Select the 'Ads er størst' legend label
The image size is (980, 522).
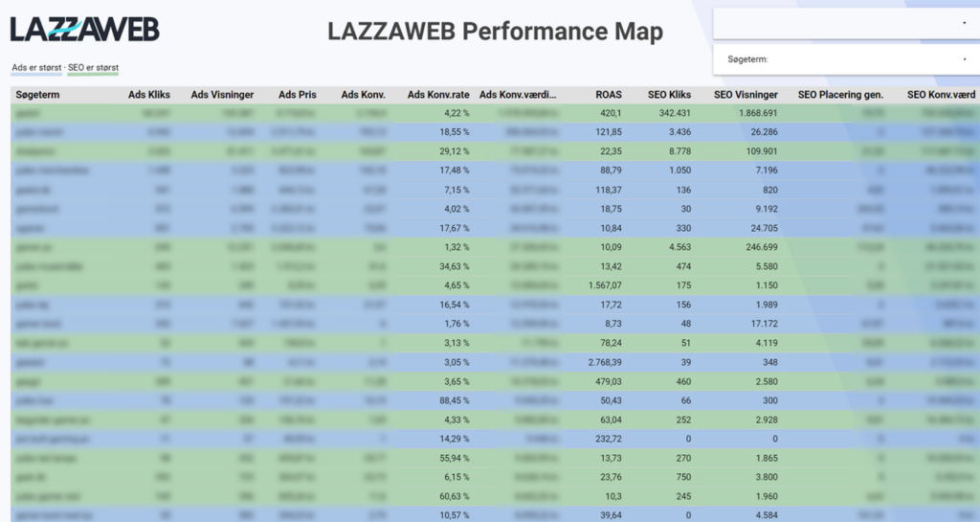[x=37, y=67]
